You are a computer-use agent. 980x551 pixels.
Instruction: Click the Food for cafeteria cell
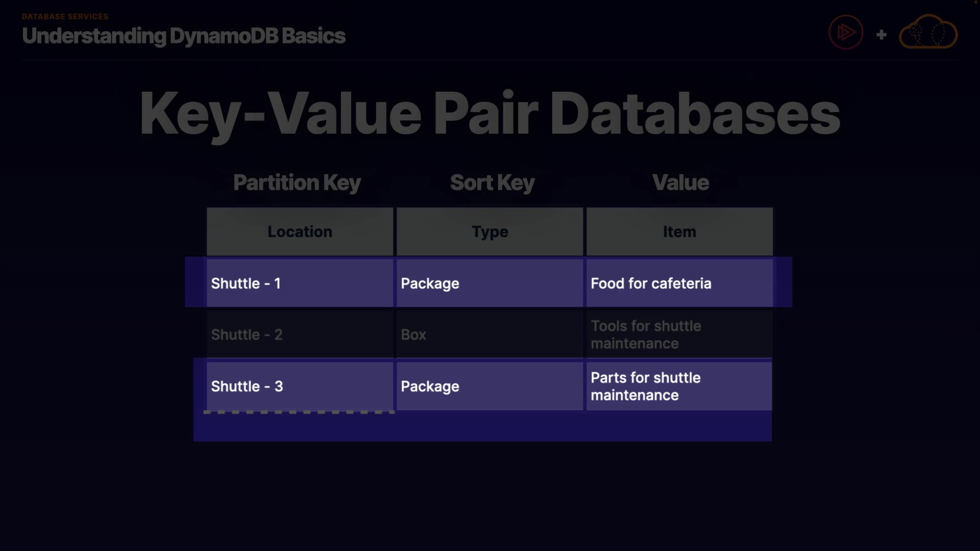click(679, 283)
